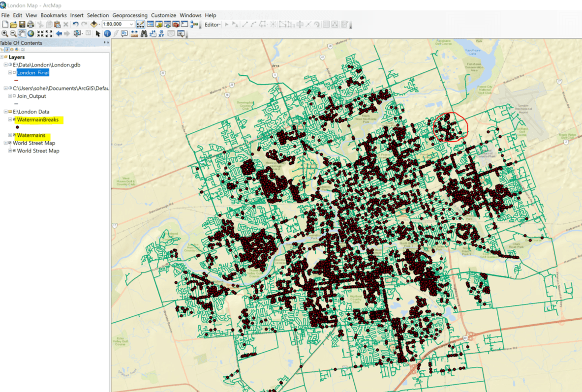The height and width of the screenshot is (392, 582).
Task: Open the Search window
Action: pos(167,25)
